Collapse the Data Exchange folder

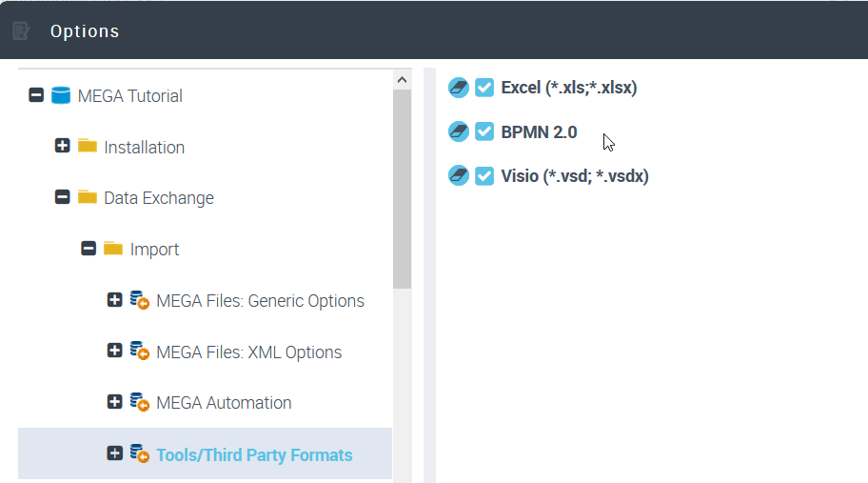pyautogui.click(x=63, y=197)
